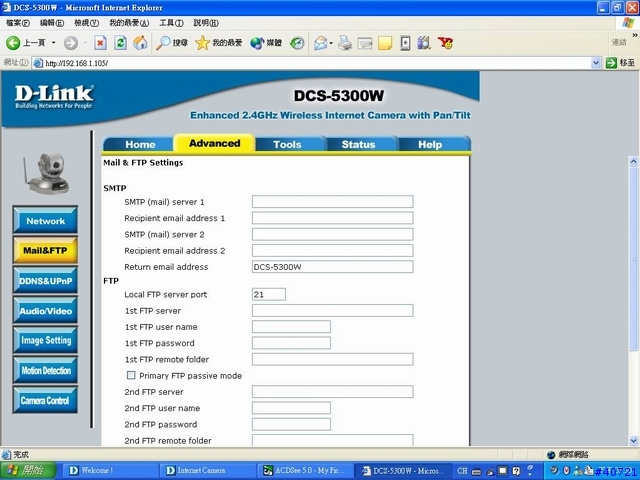The width and height of the screenshot is (640, 480).
Task: Click the SMTP (mail) server 1 field
Action: 332,202
